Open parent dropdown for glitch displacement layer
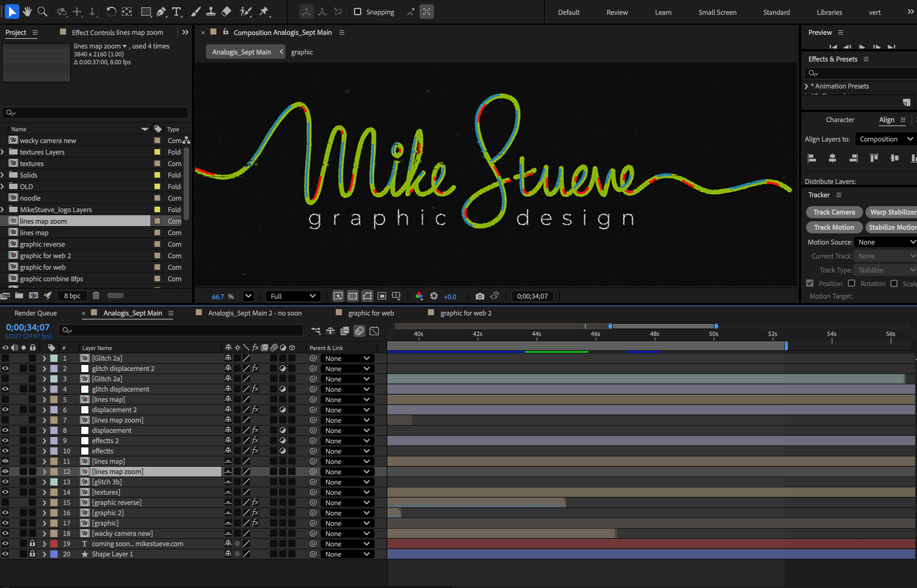This screenshot has width=917, height=588. point(347,389)
